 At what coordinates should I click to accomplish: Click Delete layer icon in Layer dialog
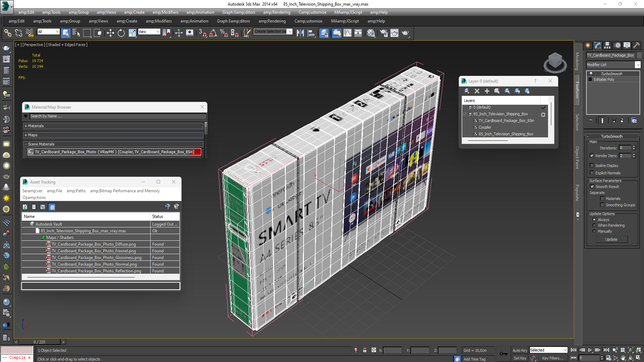477,91
